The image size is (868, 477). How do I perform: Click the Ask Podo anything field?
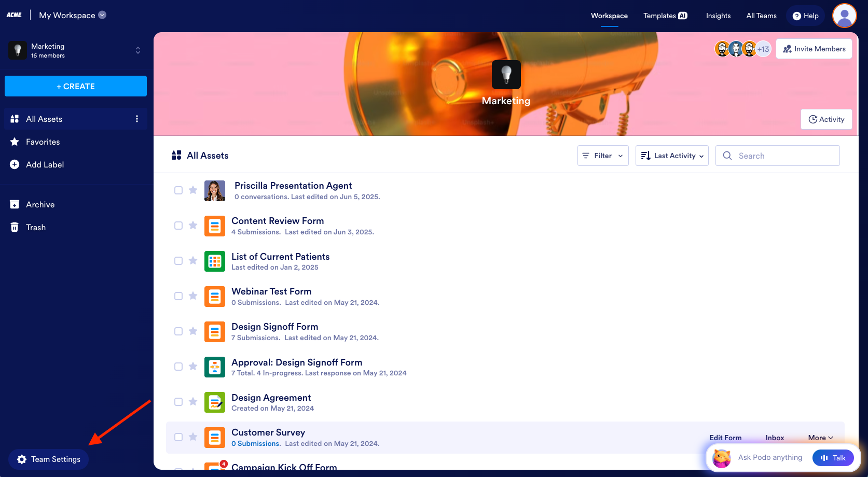click(770, 457)
